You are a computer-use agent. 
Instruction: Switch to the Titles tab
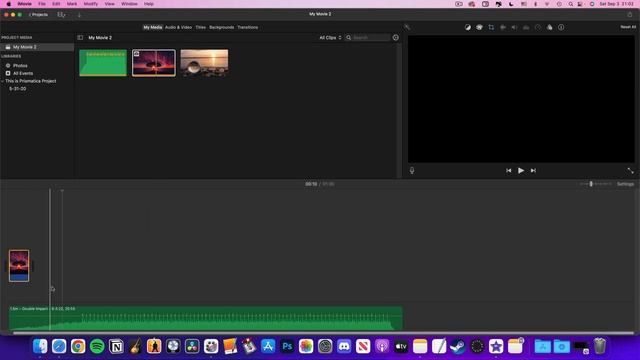(200, 27)
